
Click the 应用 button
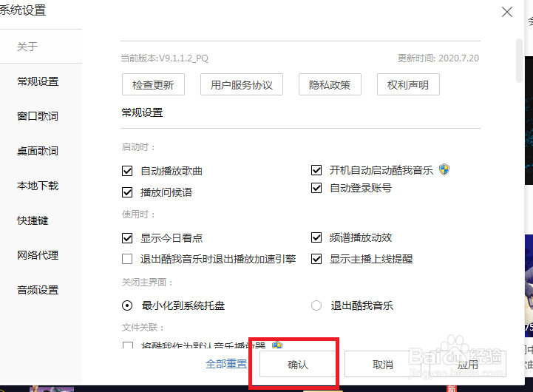click(468, 364)
